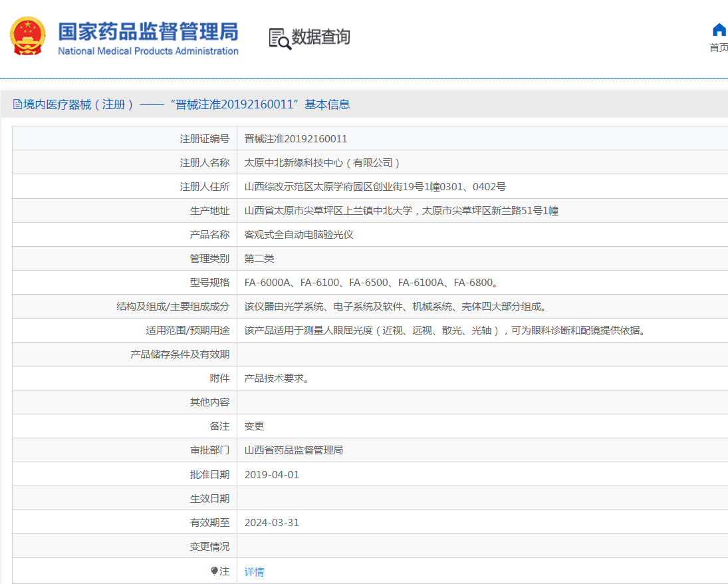
Task: Click the 备注 label
Action: [x=219, y=426]
